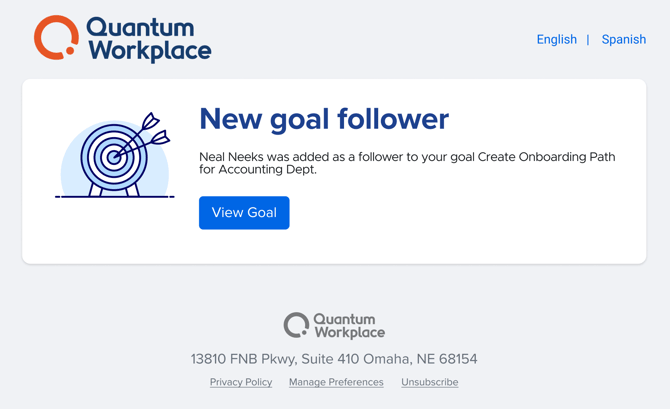Click the orange Quantum Workplace Q logo icon
The image size is (670, 409).
(x=56, y=38)
